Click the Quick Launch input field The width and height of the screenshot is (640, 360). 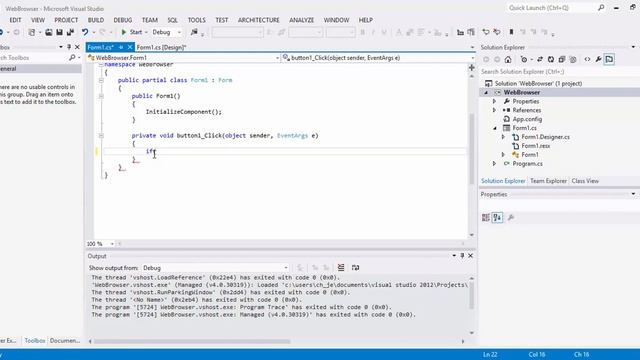551,7
